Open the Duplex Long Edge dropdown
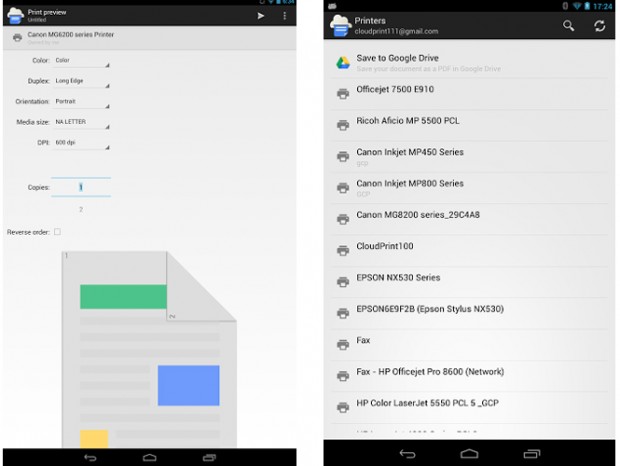Screen dimensions: 620x466 click(81, 81)
